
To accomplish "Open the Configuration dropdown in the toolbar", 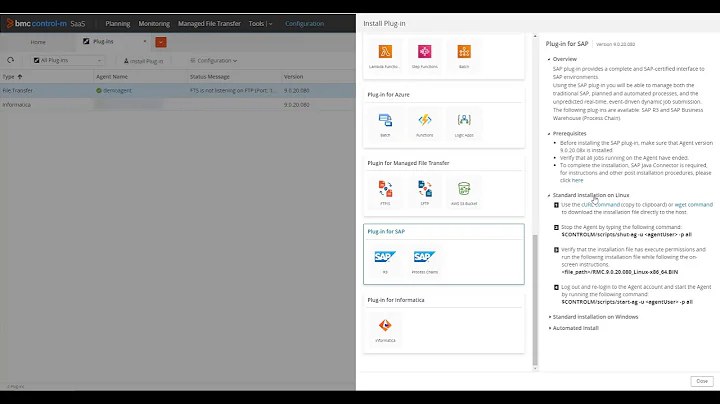I will click(214, 61).
